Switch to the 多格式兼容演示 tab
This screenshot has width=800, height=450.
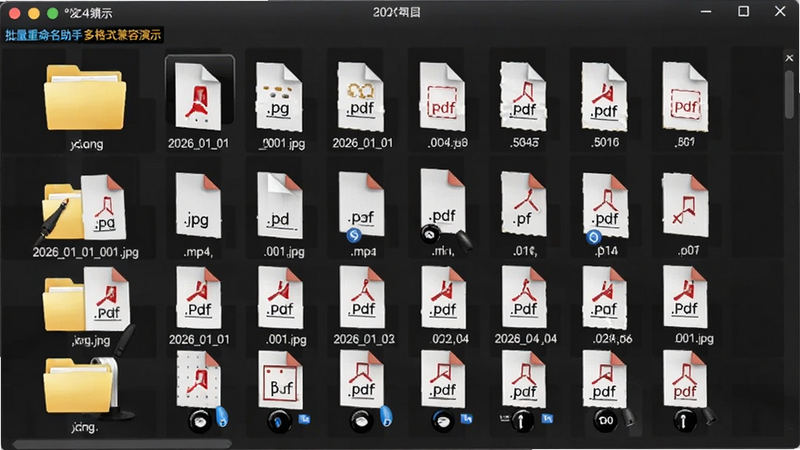click(x=122, y=35)
